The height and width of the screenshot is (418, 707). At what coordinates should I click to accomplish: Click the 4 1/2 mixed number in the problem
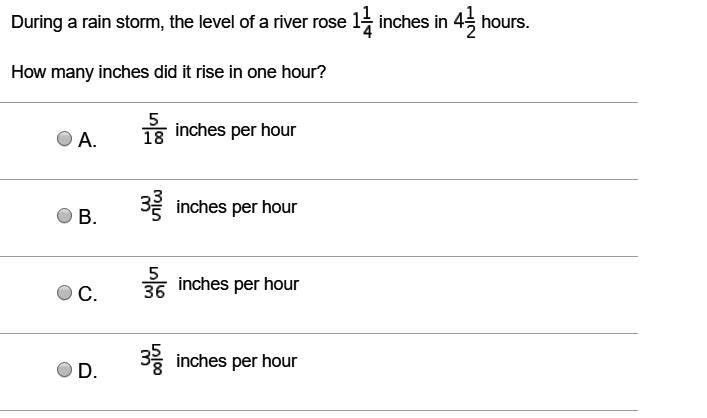[463, 24]
